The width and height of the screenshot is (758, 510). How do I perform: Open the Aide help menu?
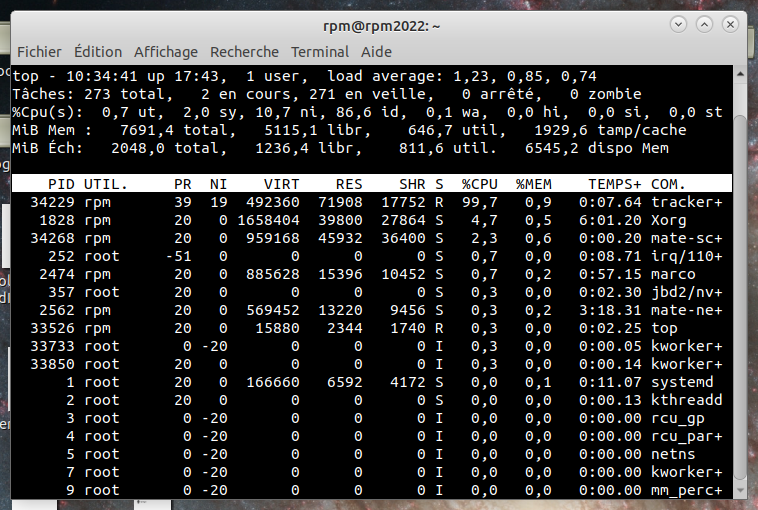pyautogui.click(x=376, y=52)
